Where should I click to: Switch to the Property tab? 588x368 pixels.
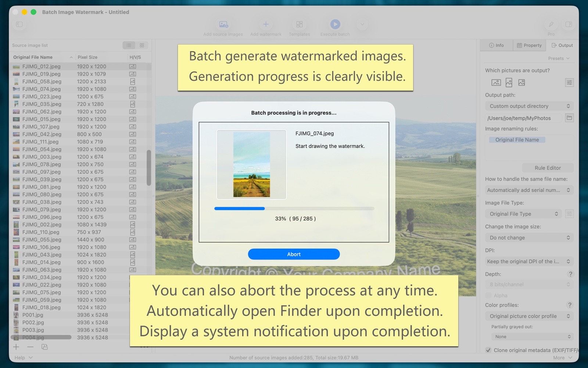tap(529, 45)
